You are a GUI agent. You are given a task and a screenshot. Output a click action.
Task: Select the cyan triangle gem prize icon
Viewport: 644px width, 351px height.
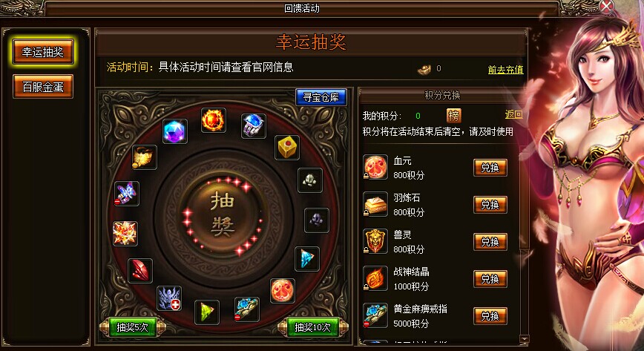[307, 258]
